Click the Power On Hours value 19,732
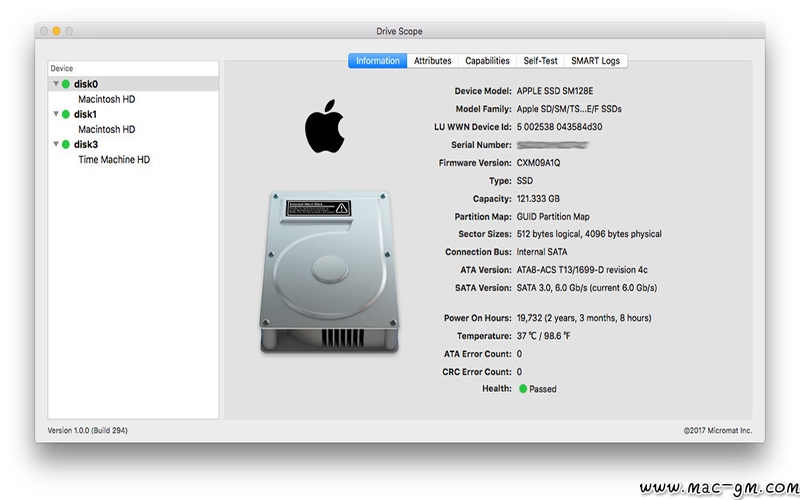The image size is (800, 500). (x=584, y=318)
